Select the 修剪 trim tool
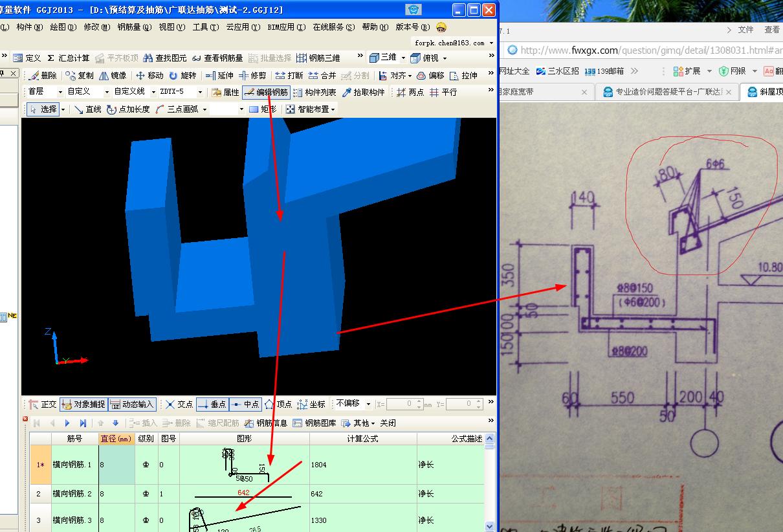The image size is (783, 532). pyautogui.click(x=252, y=76)
